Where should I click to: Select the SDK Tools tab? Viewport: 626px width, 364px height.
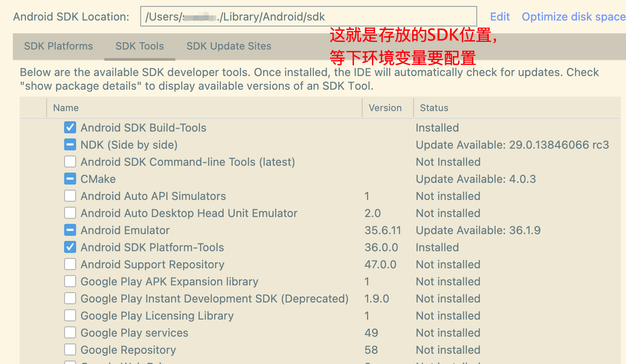[x=140, y=46]
